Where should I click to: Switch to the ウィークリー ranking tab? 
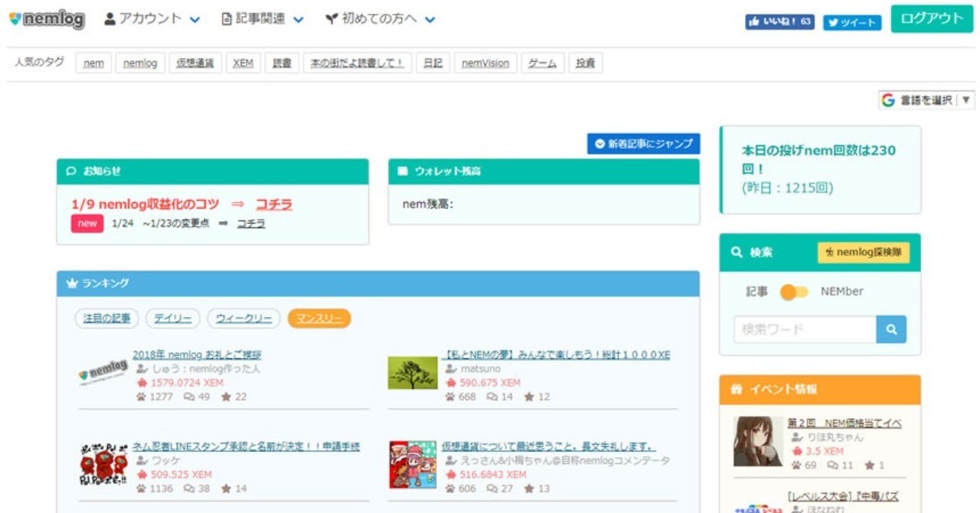pos(244,319)
